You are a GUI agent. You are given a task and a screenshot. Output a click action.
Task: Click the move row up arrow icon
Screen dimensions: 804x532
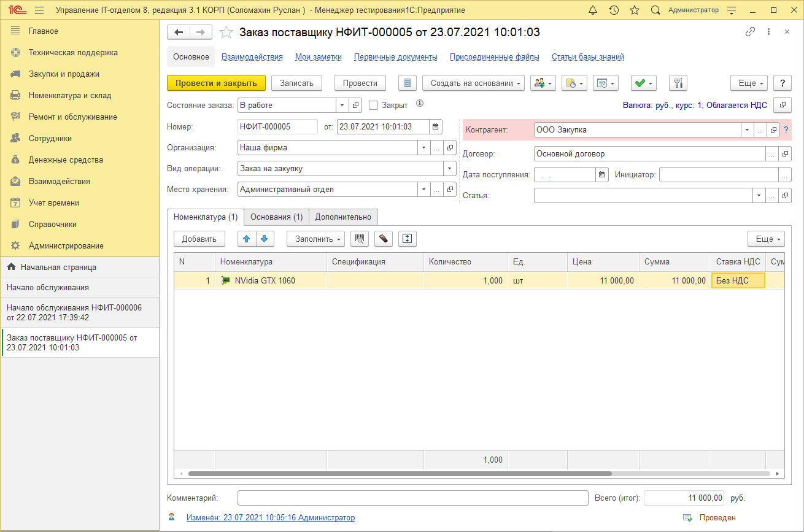click(247, 239)
